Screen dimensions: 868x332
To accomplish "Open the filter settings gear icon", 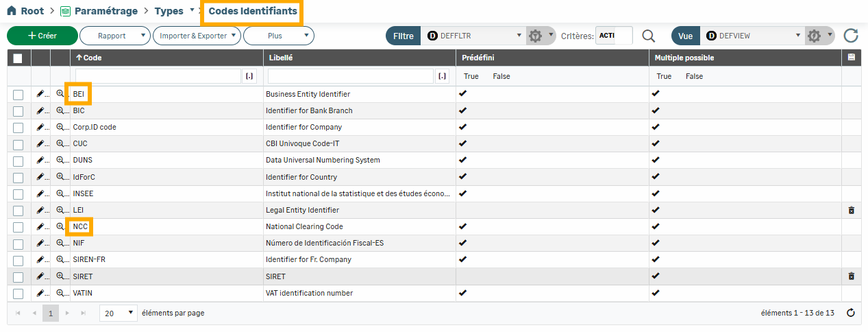I will (536, 36).
